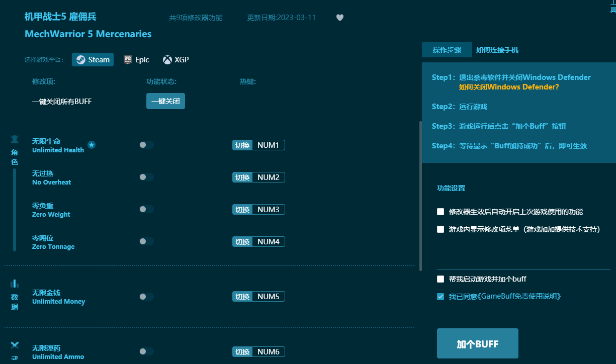616x364 pixels.
Task: Click 切换 button for NUM4 hotkey
Action: pos(242,242)
